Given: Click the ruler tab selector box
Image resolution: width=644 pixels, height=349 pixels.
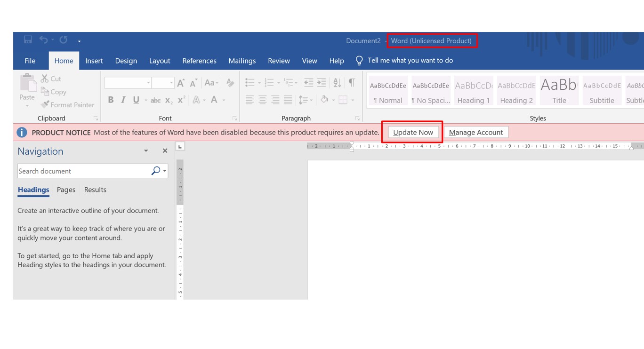Looking at the screenshot, I should tap(180, 147).
